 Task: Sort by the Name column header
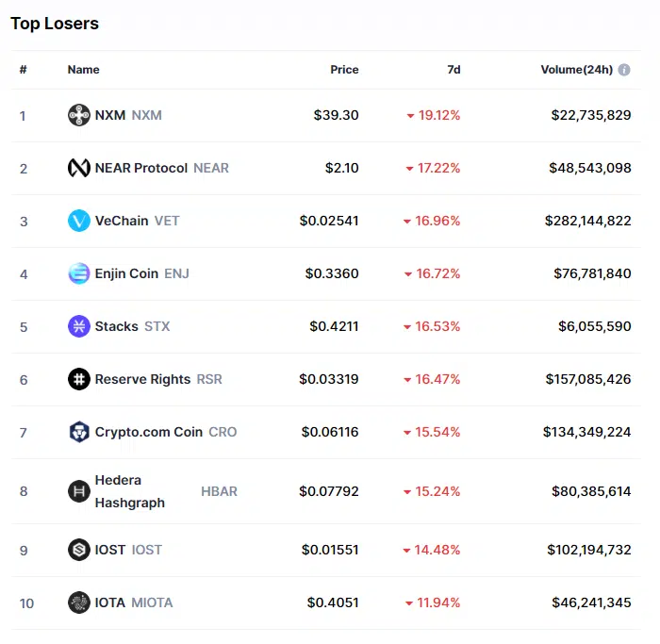pyautogui.click(x=83, y=70)
